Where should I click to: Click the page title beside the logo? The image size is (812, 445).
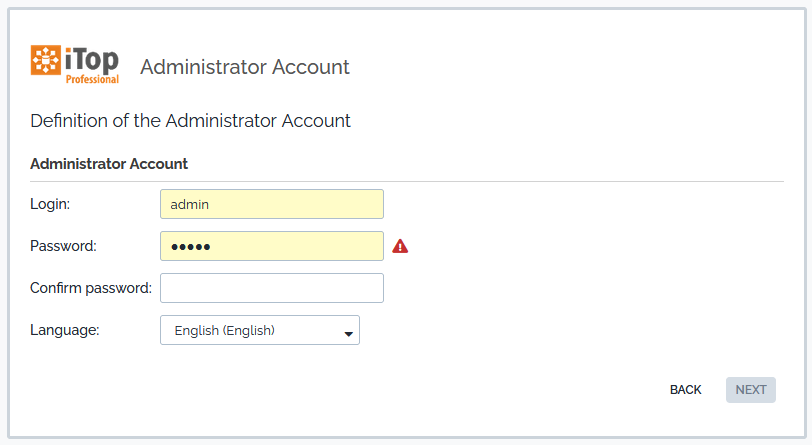click(x=245, y=67)
